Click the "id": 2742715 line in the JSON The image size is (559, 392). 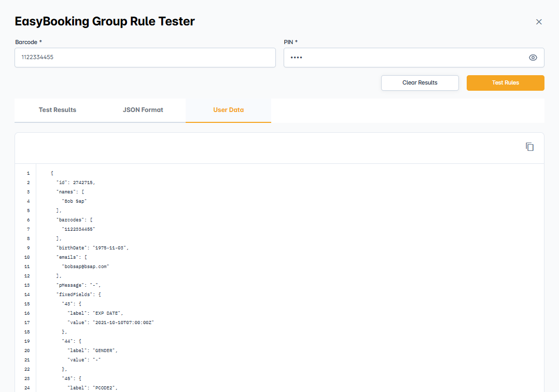click(x=76, y=183)
